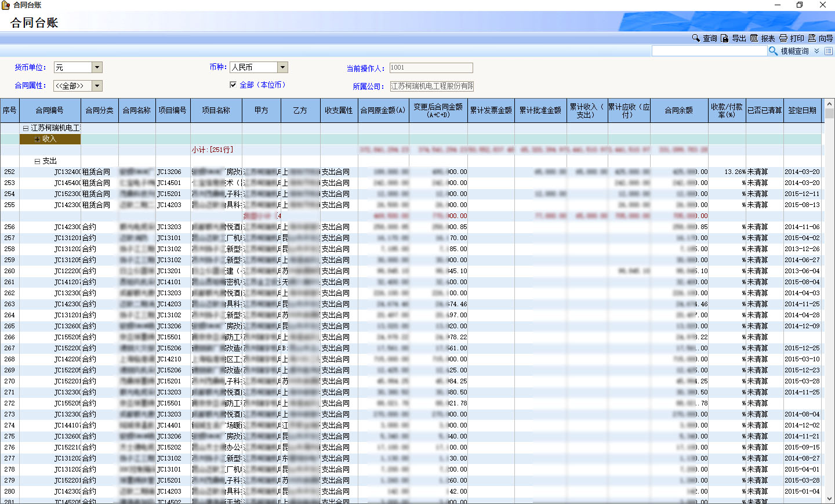Screen dimensions: 835x504
Task: Click the blue 模糊查询 search magnifier icon
Action: coord(773,51)
